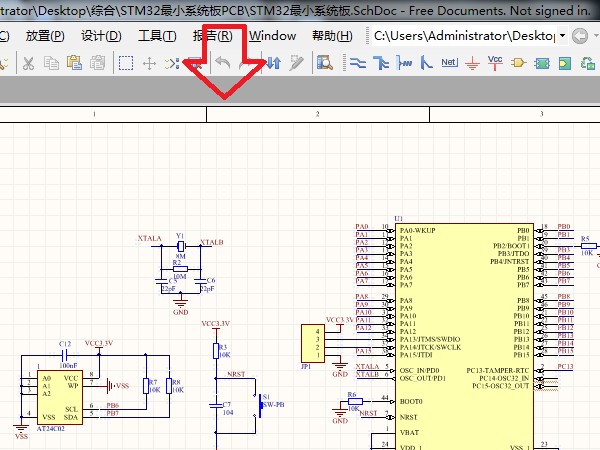
Task: Open the 设计(D) menu
Action: tap(101, 36)
